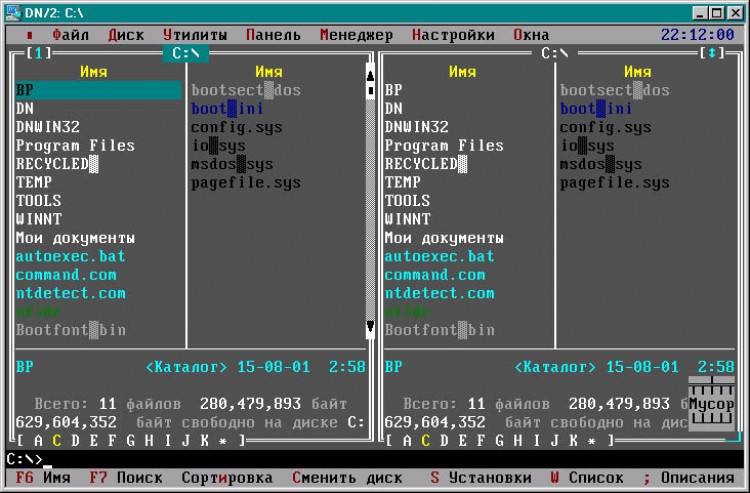Viewport: 750px width, 493px height.
Task: Click the right panel C:\ path title
Action: click(555, 53)
